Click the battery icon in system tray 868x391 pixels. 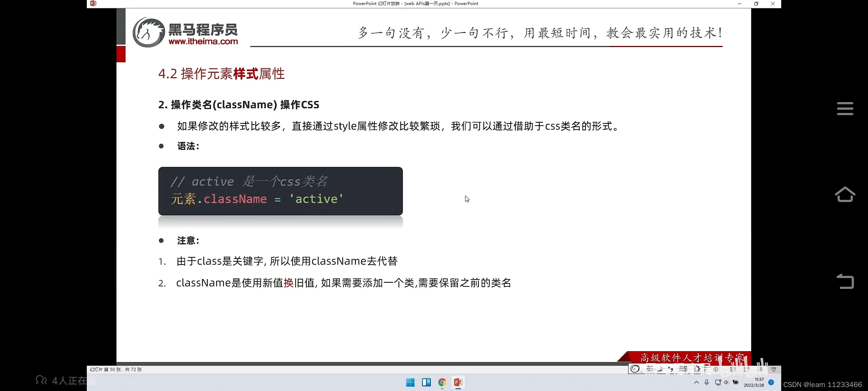tap(735, 382)
